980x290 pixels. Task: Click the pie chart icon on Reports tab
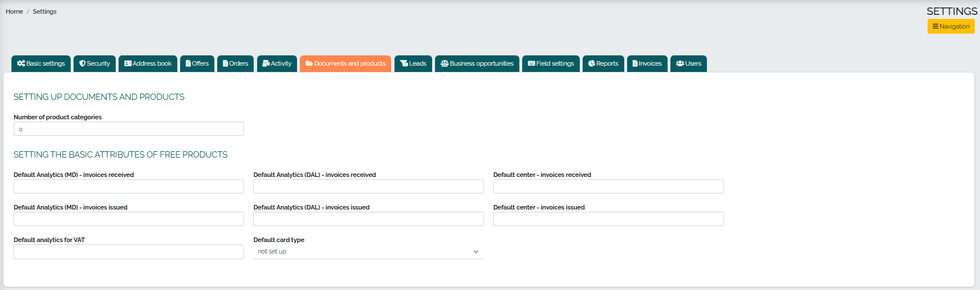(592, 64)
